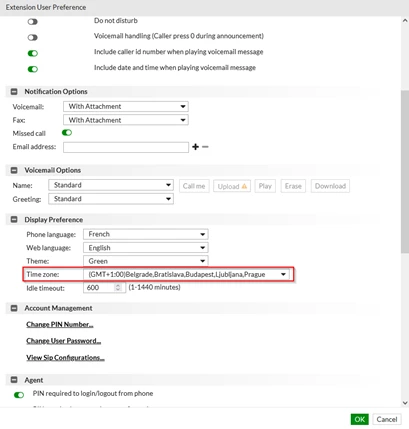Add another email address with plus icon
The image size is (409, 429).
pyautogui.click(x=195, y=147)
